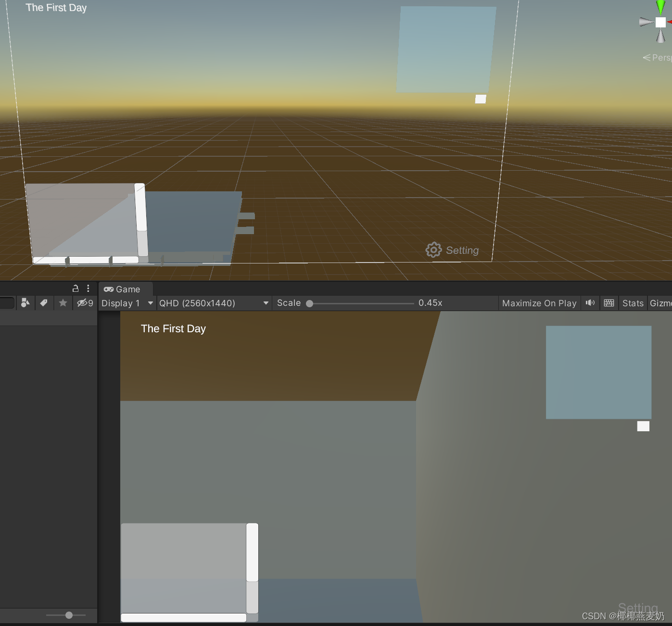
Task: Click the hidden objects count eye icon
Action: [83, 303]
